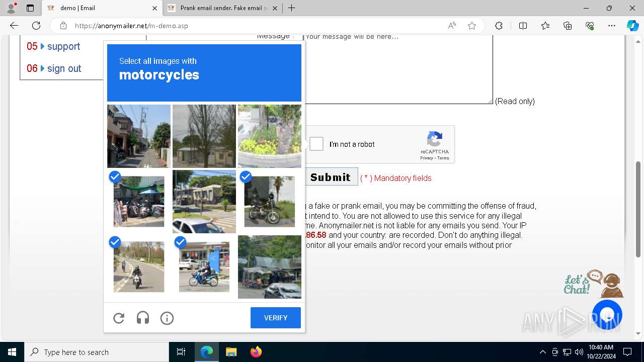Deselect the dirt bike image tile

(x=270, y=202)
